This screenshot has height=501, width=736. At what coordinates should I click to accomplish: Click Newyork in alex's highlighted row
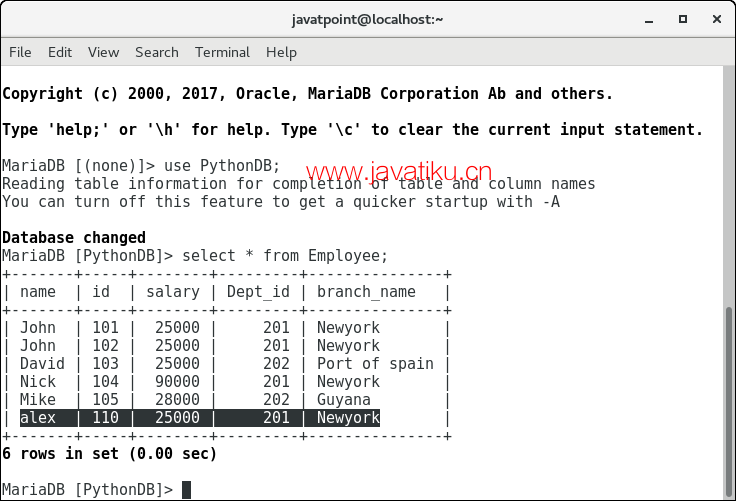tap(348, 417)
